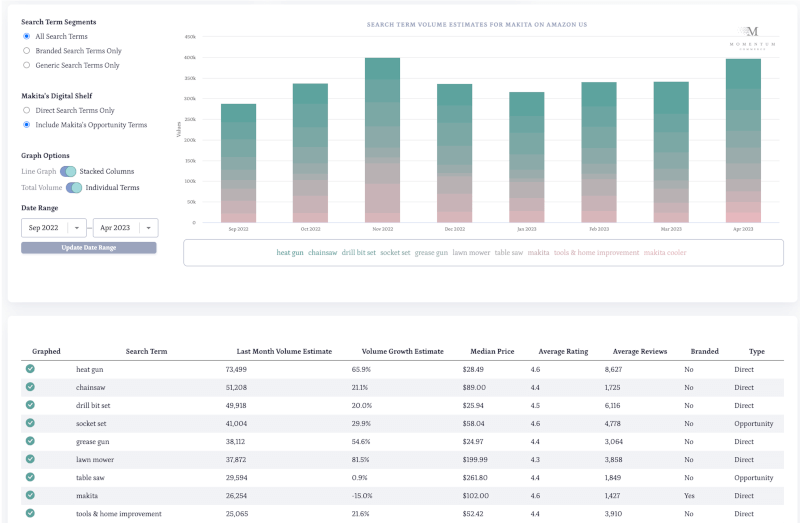Click the chainsaw legend term
The image size is (800, 523).
click(323, 253)
